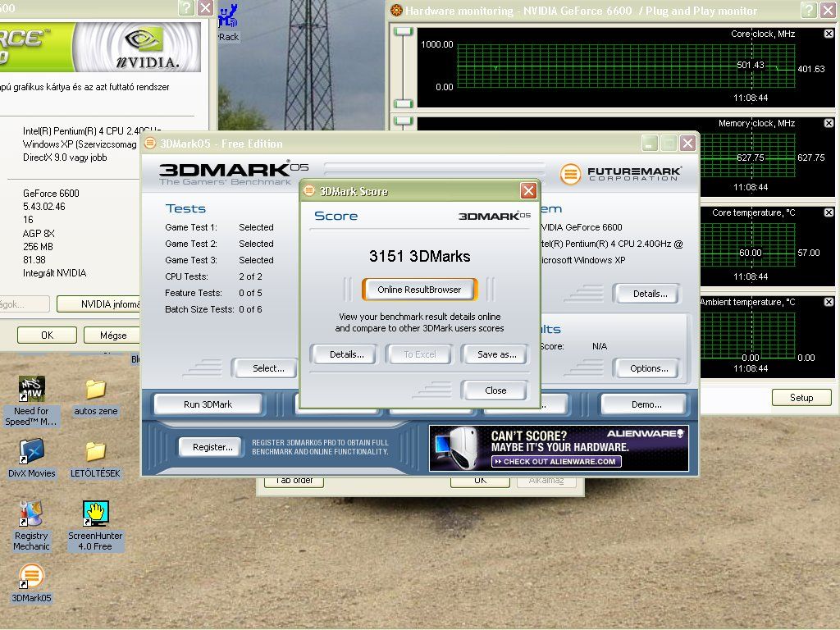Open the LETÖLTÉSEK folder

pyautogui.click(x=95, y=459)
